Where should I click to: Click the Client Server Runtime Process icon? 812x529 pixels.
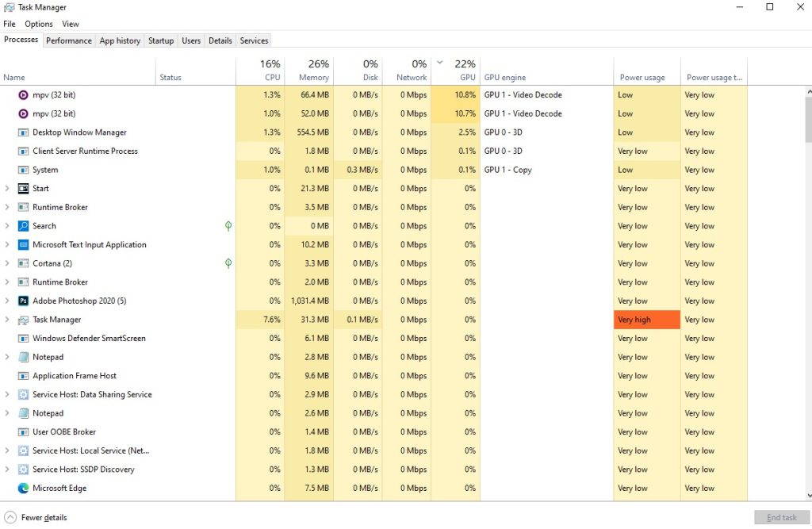(x=23, y=151)
